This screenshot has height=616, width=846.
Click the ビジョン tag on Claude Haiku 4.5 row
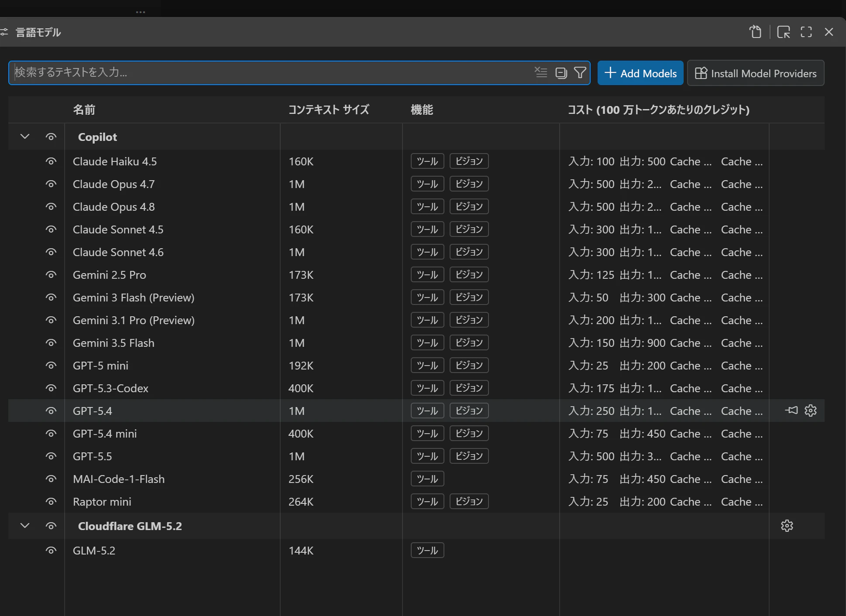pos(469,161)
